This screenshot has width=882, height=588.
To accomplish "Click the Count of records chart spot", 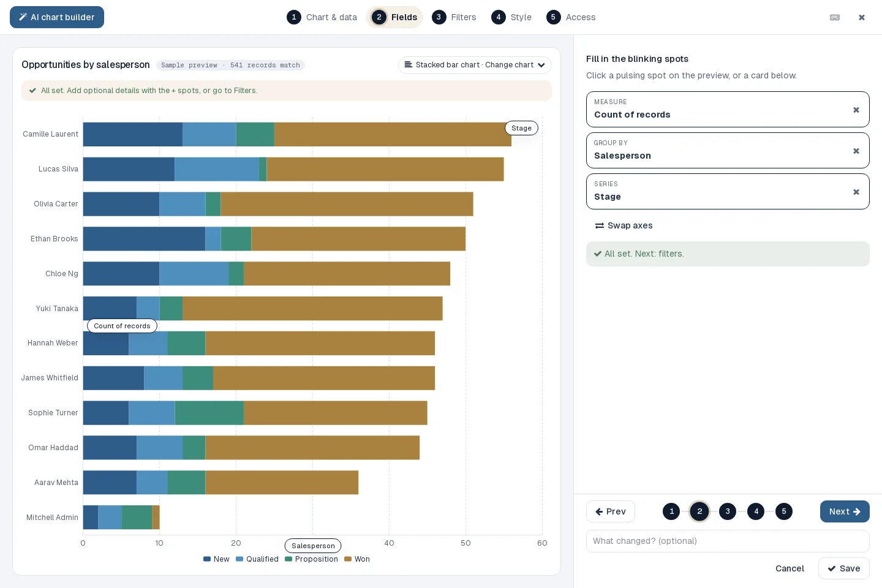I will pyautogui.click(x=122, y=326).
